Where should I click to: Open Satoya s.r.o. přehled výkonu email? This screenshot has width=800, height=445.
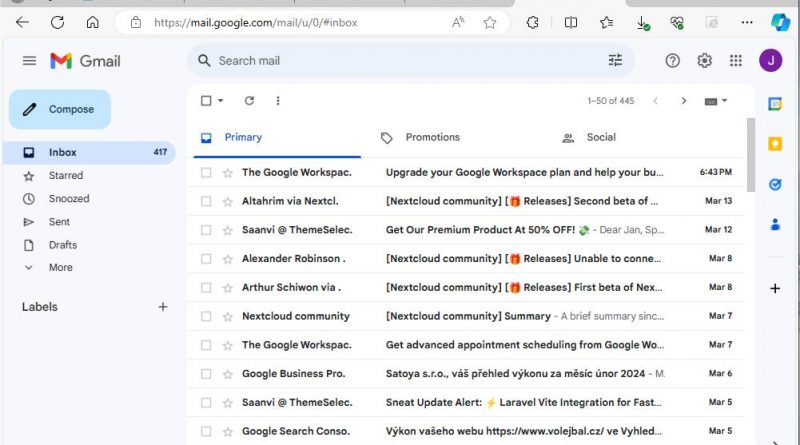(525, 374)
